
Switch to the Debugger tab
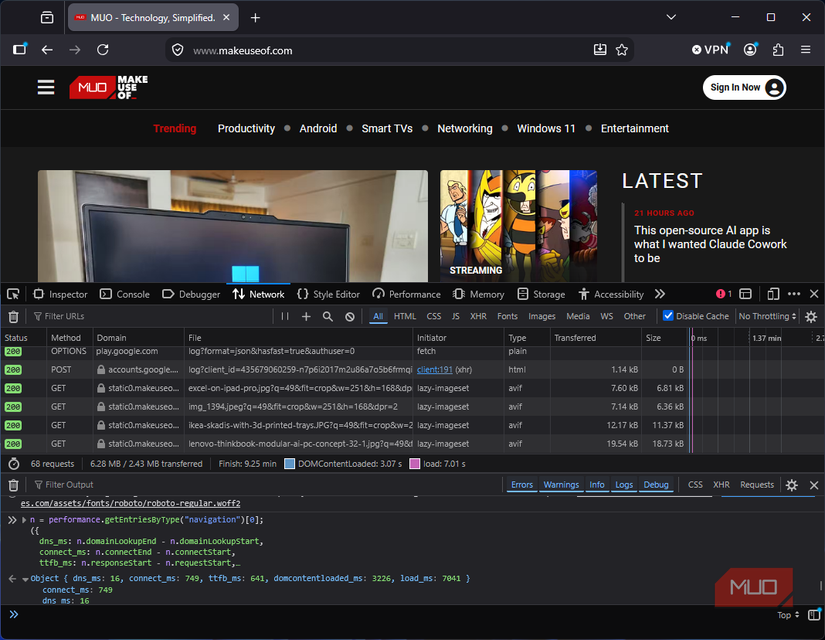[191, 294]
